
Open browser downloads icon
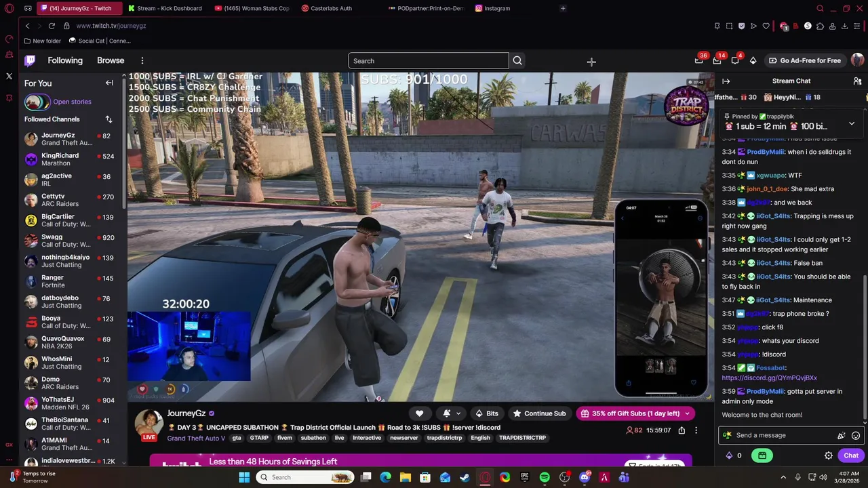point(844,26)
